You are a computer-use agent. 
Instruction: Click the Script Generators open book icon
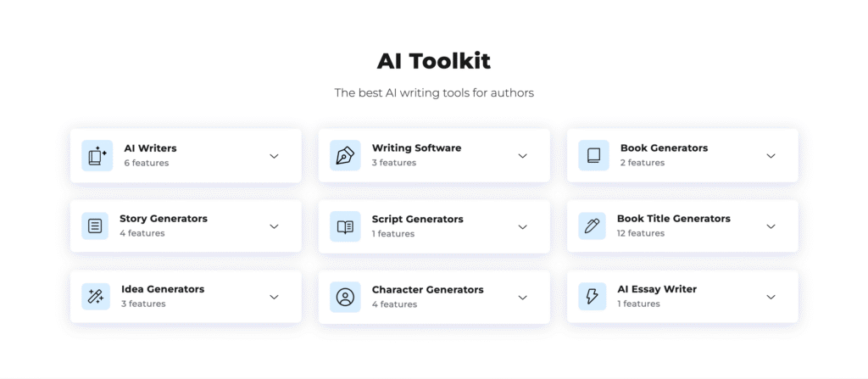pyautogui.click(x=345, y=226)
